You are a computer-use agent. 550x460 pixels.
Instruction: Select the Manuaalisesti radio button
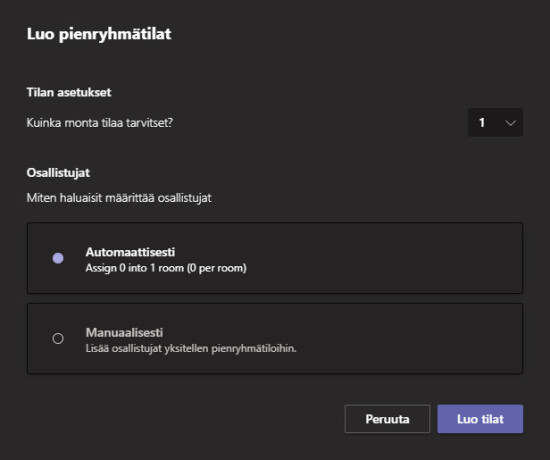(58, 339)
